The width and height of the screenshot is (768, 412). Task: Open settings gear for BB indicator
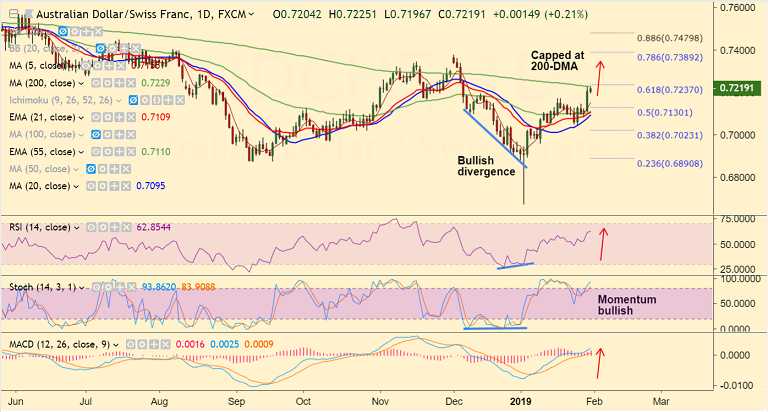[112, 48]
